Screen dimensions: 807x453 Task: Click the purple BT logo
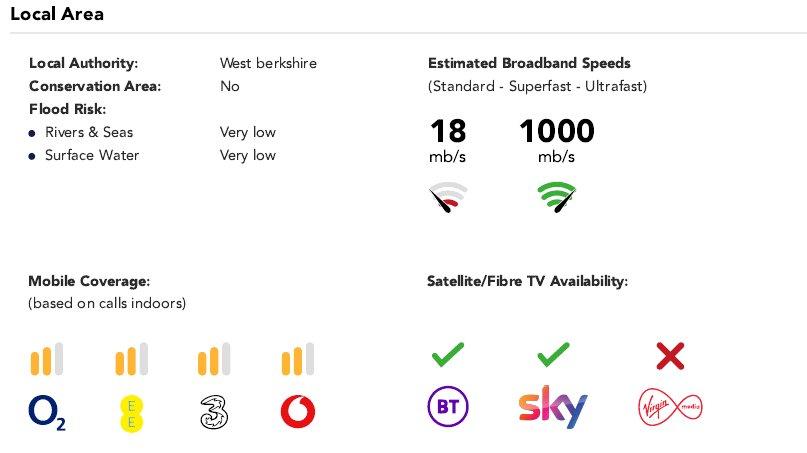(448, 407)
